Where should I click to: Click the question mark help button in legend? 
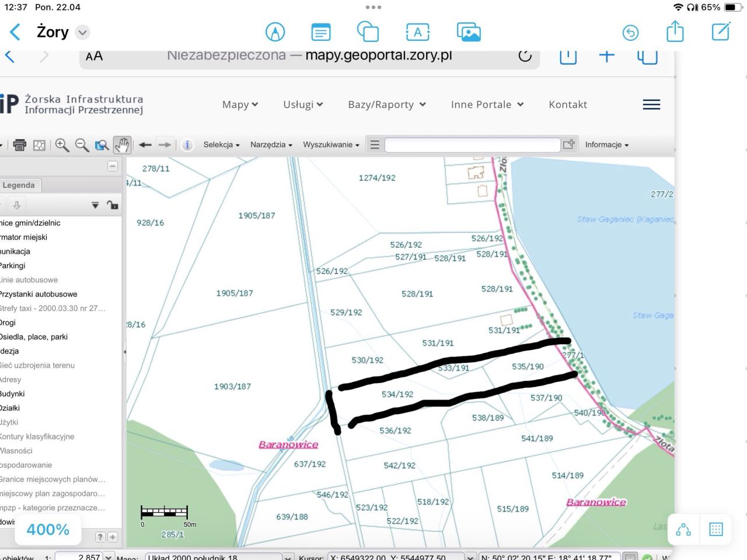100,537
